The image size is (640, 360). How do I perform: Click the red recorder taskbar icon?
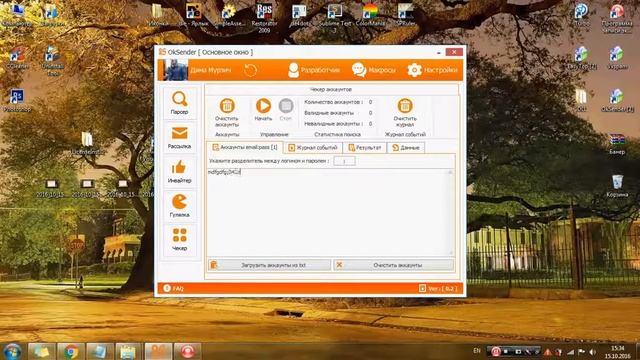click(188, 351)
